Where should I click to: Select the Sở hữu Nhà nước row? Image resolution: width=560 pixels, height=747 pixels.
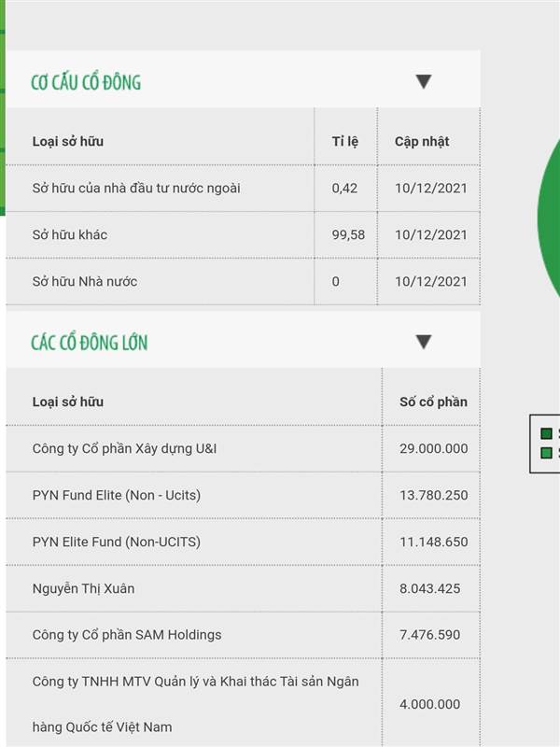click(243, 282)
